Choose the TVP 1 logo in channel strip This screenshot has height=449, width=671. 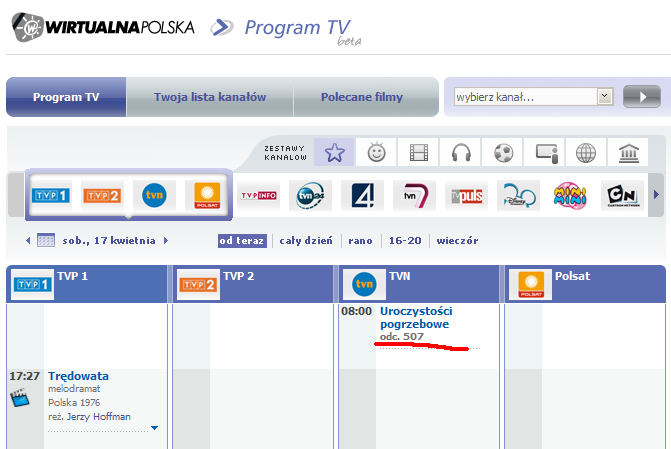(50, 196)
